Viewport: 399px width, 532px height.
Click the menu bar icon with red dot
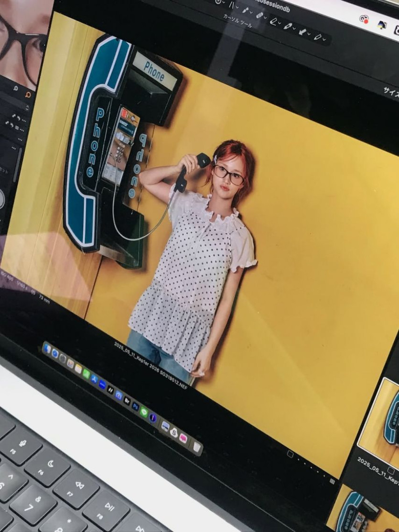(364, 19)
